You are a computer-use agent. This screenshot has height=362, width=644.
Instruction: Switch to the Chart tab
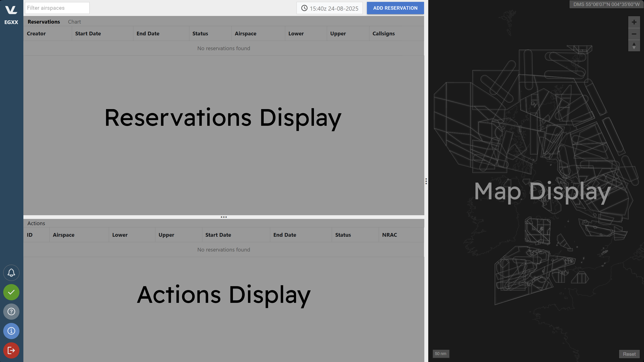[74, 21]
